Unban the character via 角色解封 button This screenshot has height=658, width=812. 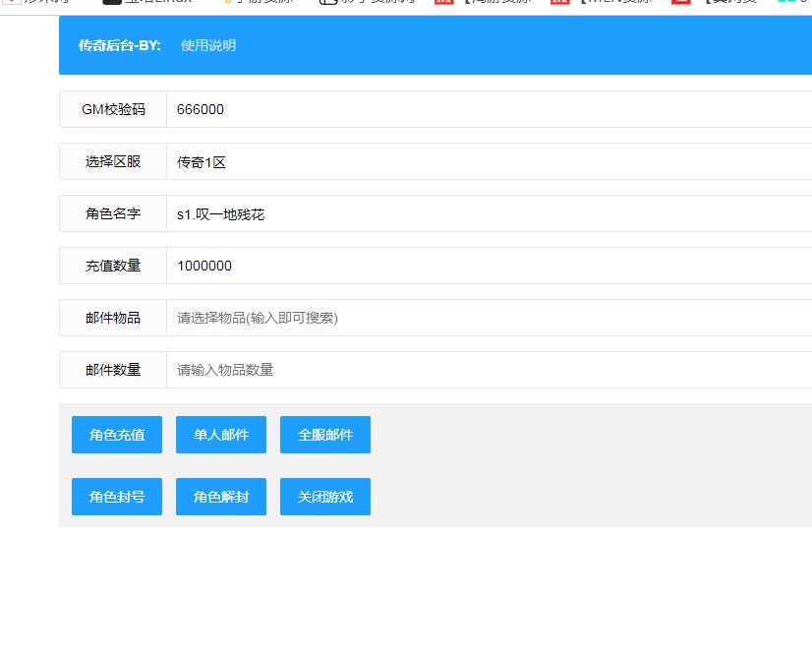click(x=221, y=497)
